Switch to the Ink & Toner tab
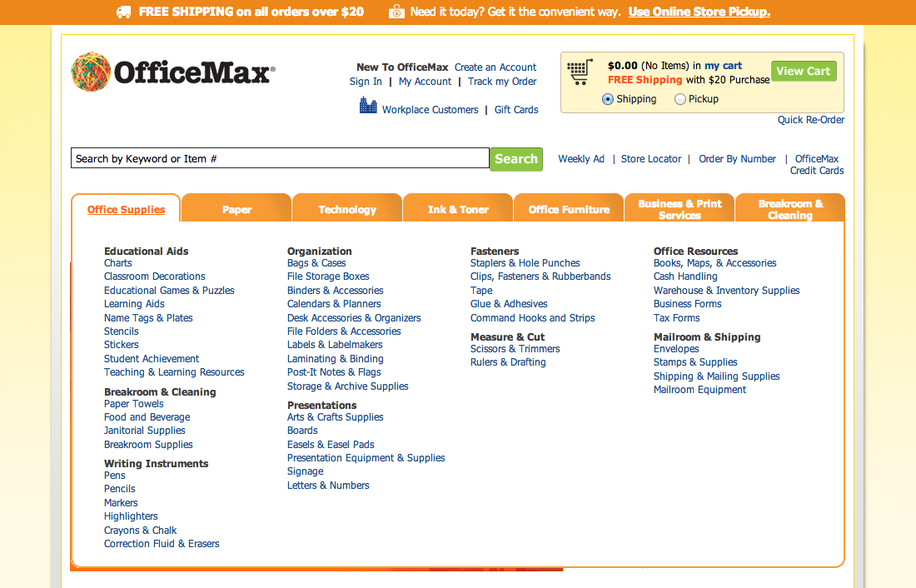Screen dimensions: 916x588 click(457, 209)
